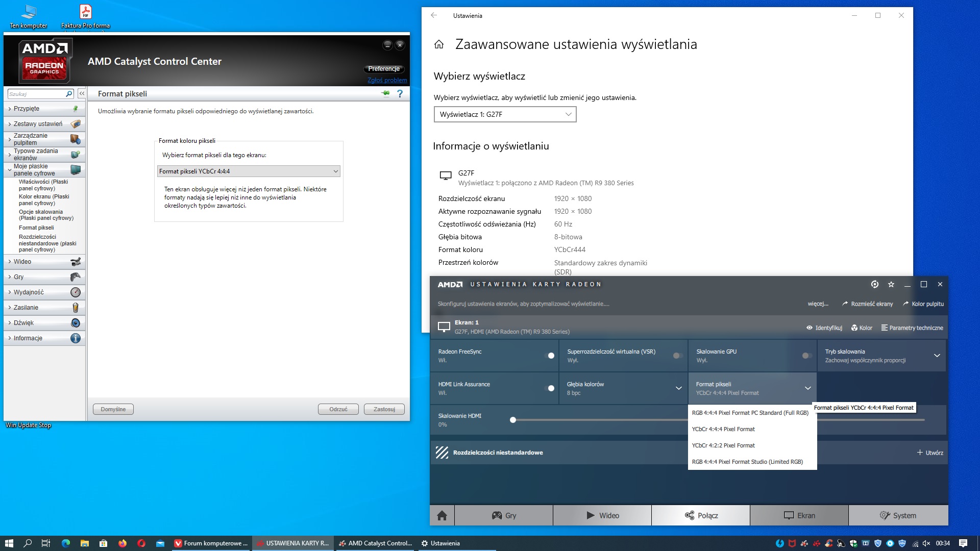Screen dimensions: 980x551
Task: Switch to the Wideo tab
Action: [602, 515]
